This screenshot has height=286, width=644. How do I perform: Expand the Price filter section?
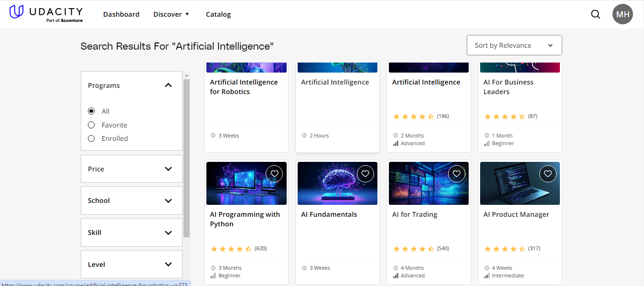click(x=131, y=169)
